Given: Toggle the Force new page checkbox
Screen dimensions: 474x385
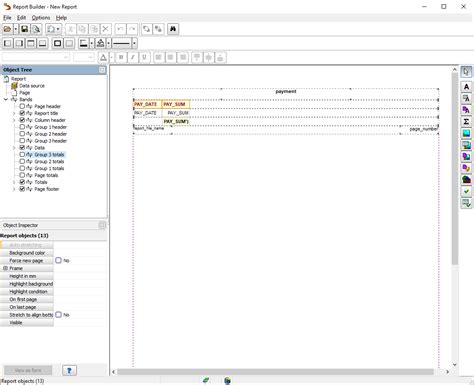Looking at the screenshot, I should click(58, 260).
